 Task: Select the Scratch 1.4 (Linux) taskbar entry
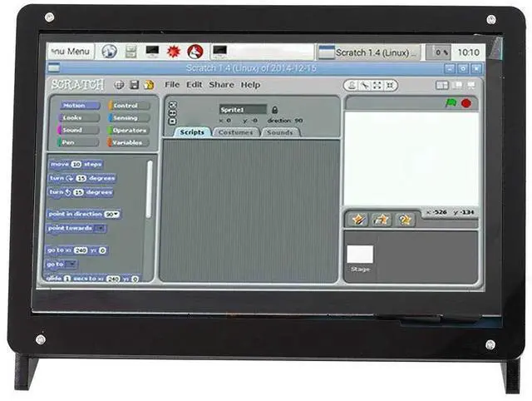tap(368, 52)
